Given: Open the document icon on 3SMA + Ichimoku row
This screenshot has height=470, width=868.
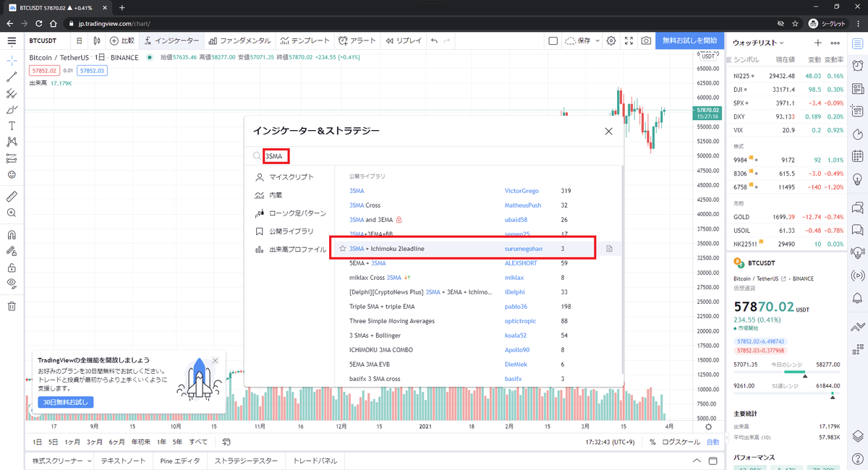Looking at the screenshot, I should [609, 249].
